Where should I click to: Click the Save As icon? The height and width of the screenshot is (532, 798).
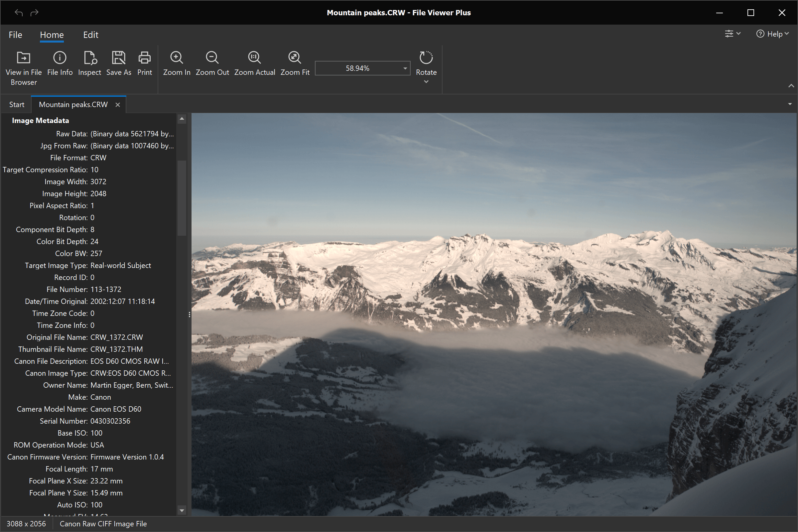point(119,58)
